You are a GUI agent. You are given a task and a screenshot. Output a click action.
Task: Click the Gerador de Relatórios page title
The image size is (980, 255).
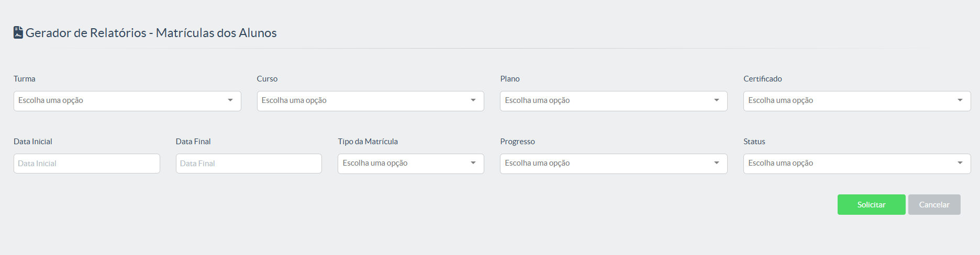[151, 33]
